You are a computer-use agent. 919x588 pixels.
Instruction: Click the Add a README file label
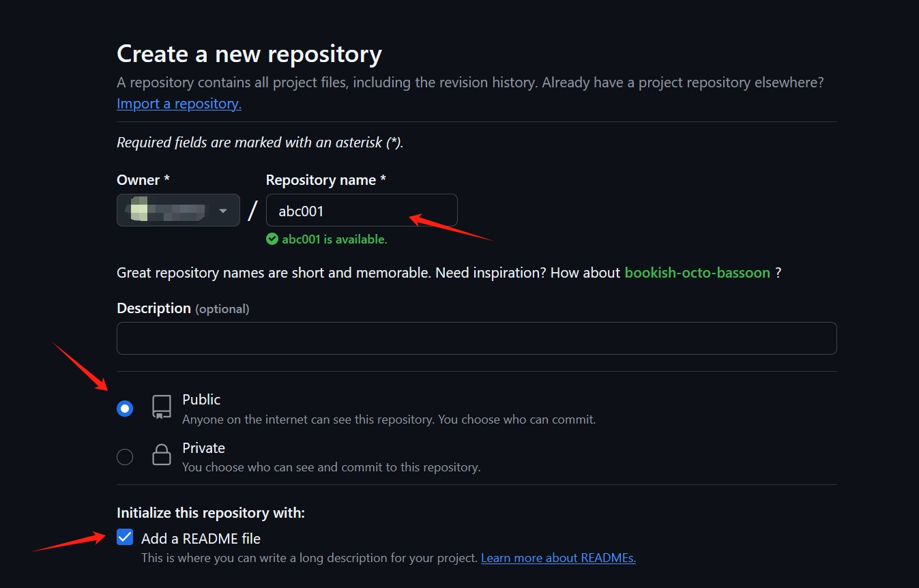click(201, 538)
